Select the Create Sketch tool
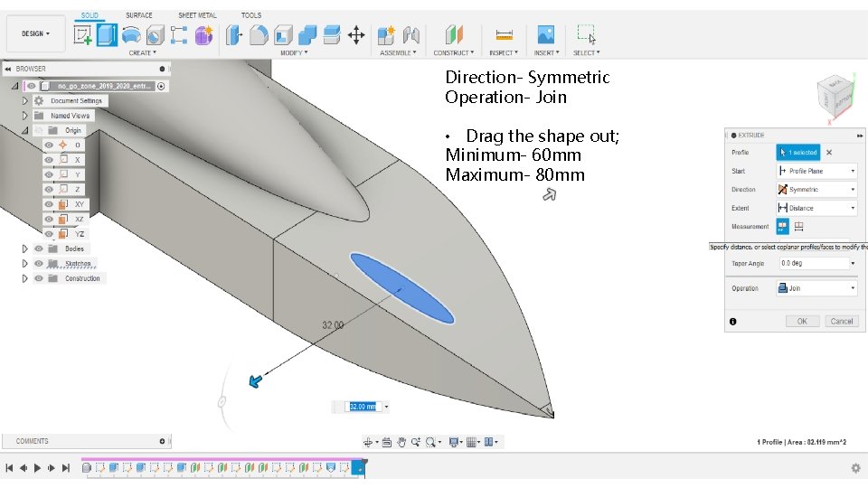The image size is (868, 488). pyautogui.click(x=82, y=35)
